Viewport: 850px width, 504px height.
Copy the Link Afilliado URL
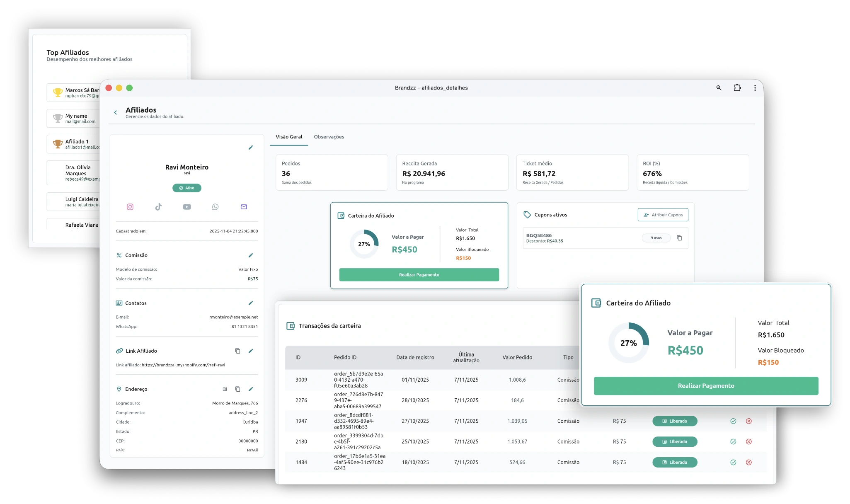(x=237, y=351)
